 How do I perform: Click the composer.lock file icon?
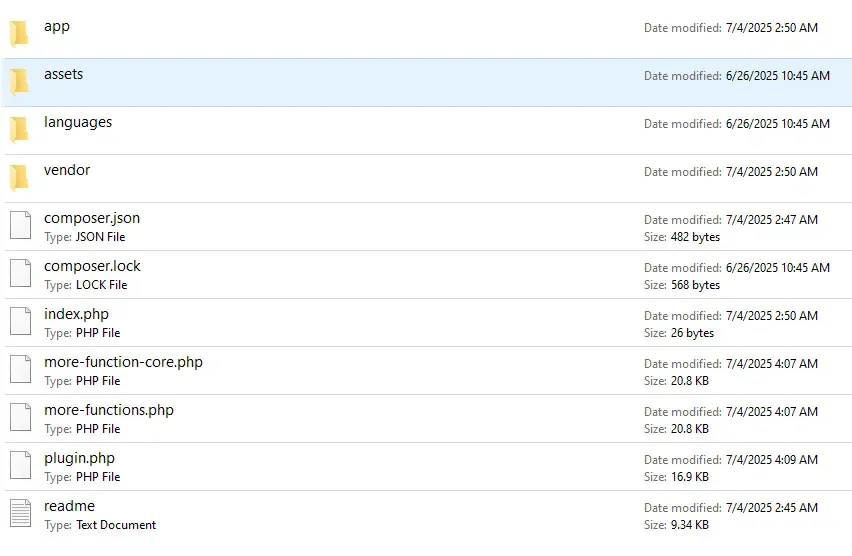(20, 274)
